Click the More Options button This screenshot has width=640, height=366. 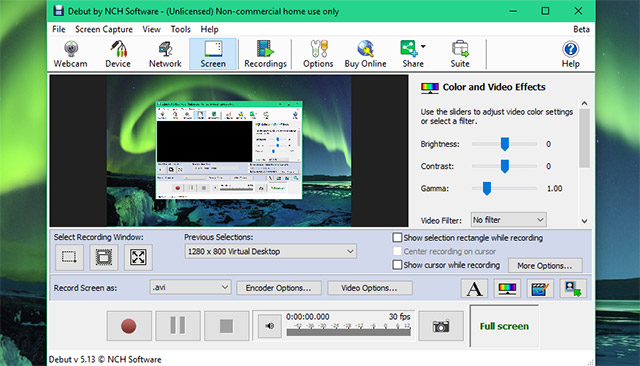pos(545,266)
